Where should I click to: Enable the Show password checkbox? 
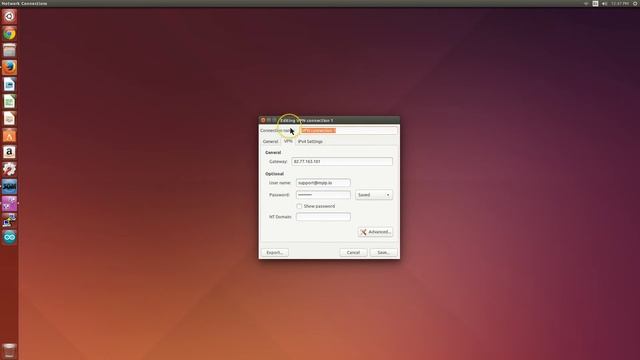[299, 206]
